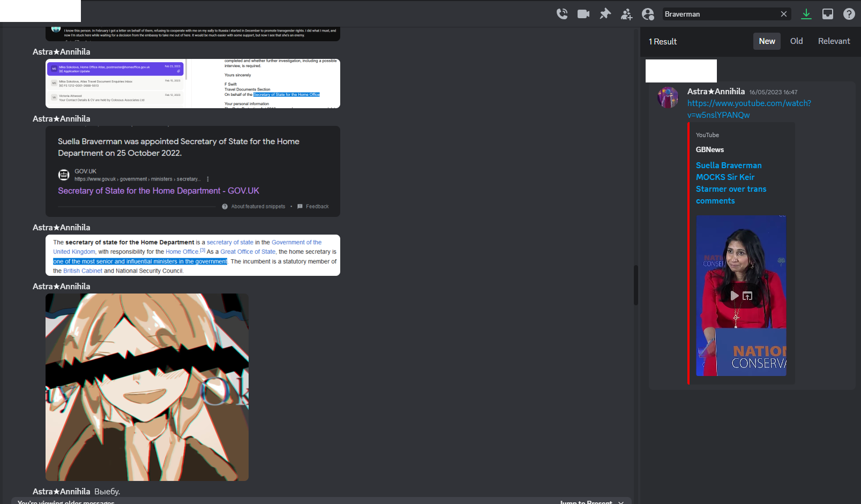Click Astra★Annihila name above the anime image
The image size is (861, 504).
62,287
